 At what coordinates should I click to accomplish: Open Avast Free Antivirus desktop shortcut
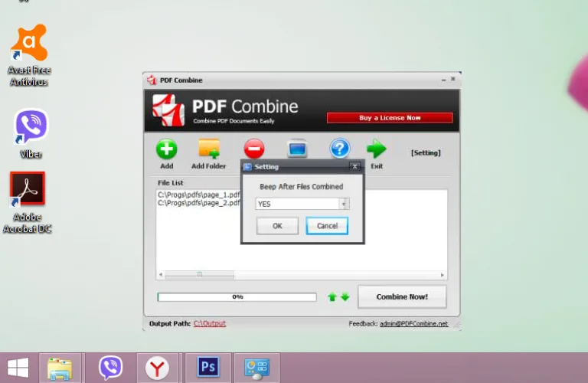pos(29,54)
